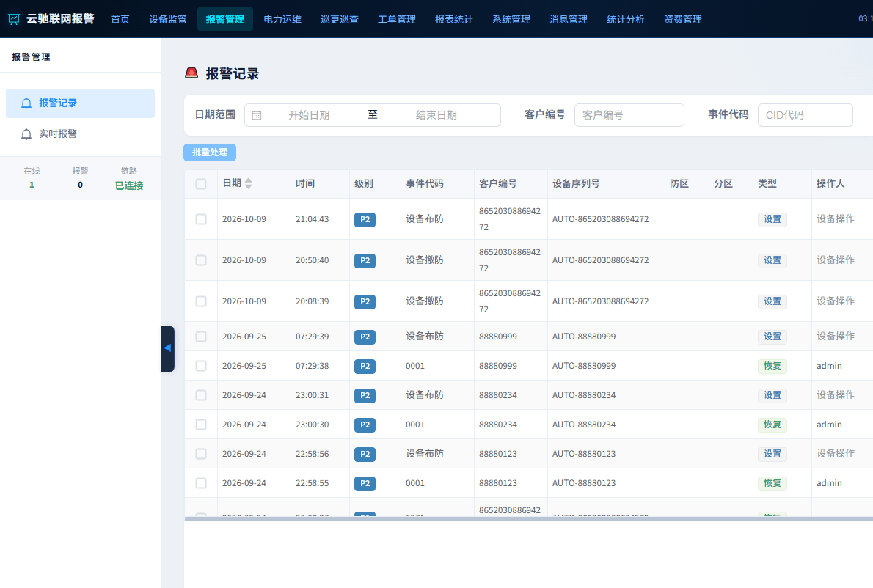Click the 批量处理 button
The width and height of the screenshot is (873, 588).
click(x=210, y=152)
